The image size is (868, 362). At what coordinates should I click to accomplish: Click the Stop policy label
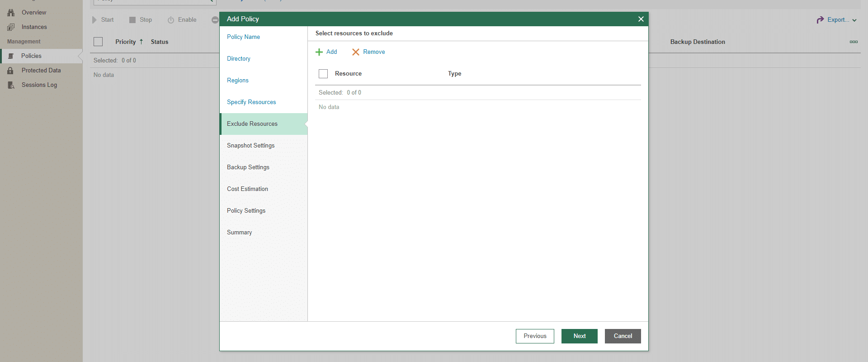pos(146,20)
